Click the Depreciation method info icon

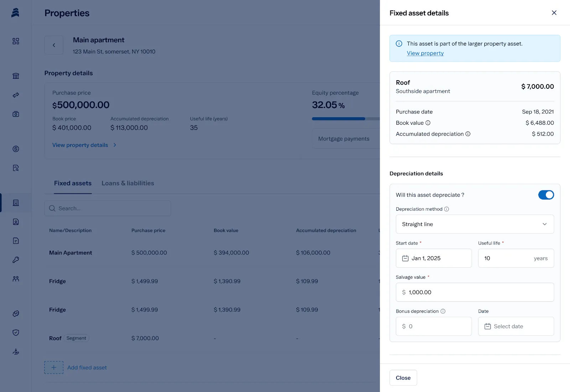pos(446,209)
